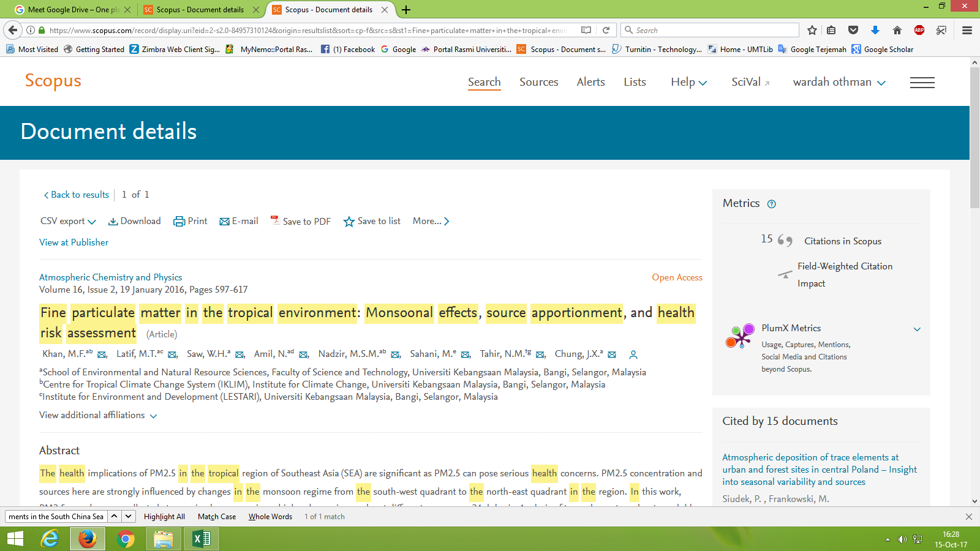Toggle Highlight All in find bar
This screenshot has width=980, height=551.
pos(164,517)
